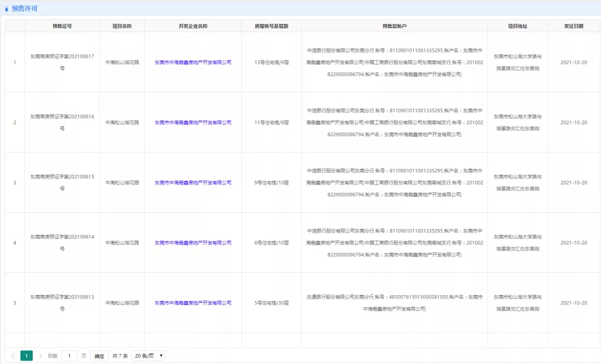Select the 预售证号 column header

click(x=62, y=26)
